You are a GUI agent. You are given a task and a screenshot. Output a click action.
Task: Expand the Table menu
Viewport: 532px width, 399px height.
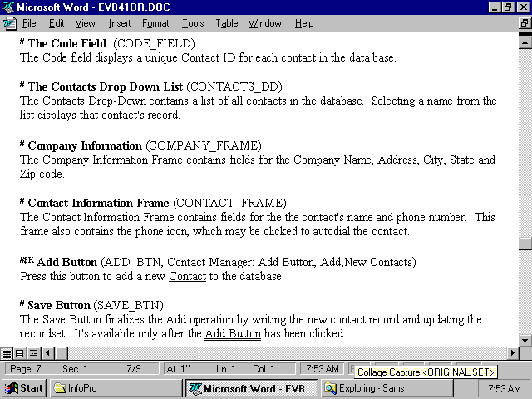227,23
